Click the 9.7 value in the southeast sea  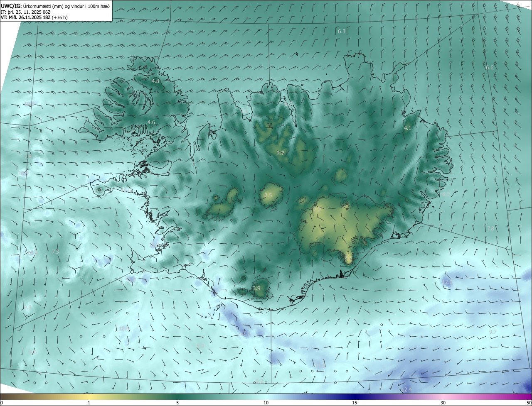(x=493, y=332)
